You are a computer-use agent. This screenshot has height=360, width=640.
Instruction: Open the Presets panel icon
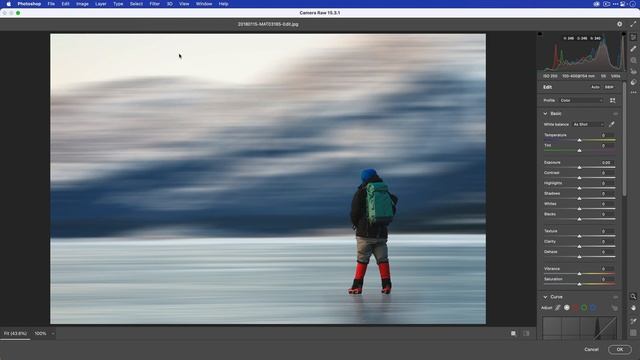coord(633,82)
